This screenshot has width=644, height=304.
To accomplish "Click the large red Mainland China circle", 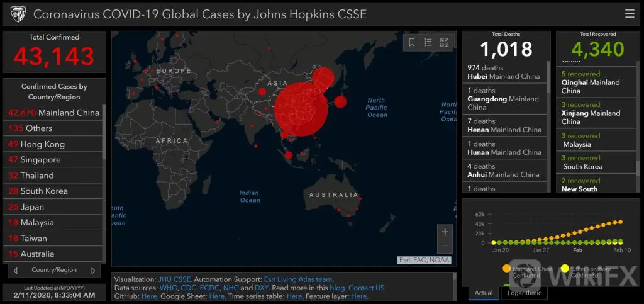I will point(301,110).
